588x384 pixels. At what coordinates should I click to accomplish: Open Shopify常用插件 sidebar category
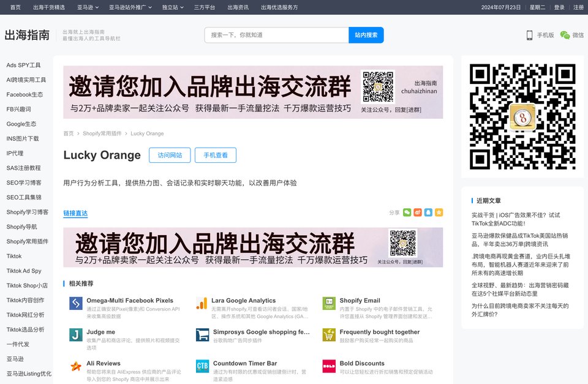click(x=28, y=241)
